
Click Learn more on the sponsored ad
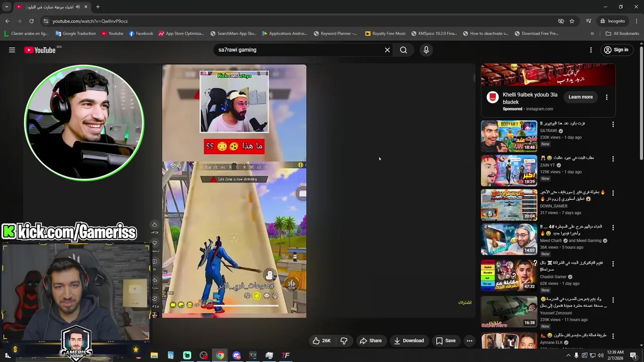pyautogui.click(x=581, y=97)
